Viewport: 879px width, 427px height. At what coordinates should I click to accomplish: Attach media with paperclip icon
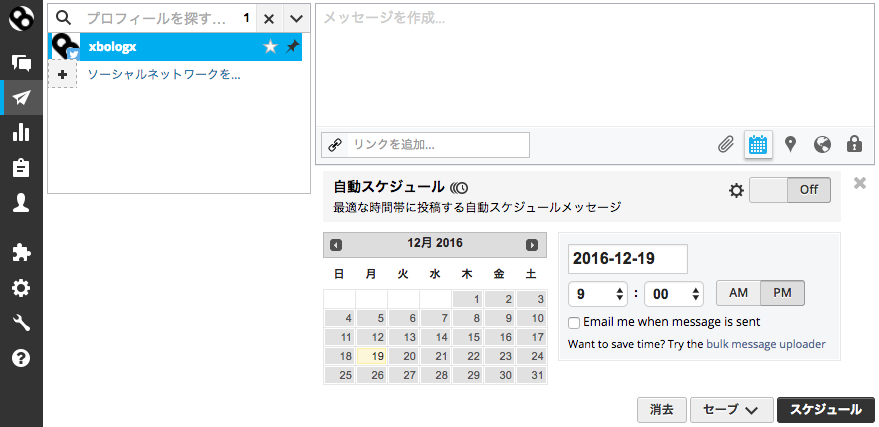pos(726,145)
